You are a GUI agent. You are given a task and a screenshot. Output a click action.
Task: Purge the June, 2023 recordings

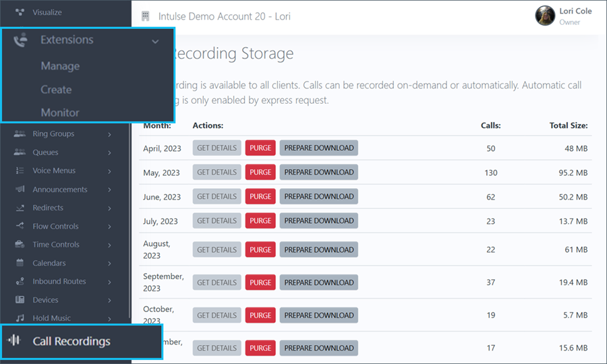click(260, 197)
